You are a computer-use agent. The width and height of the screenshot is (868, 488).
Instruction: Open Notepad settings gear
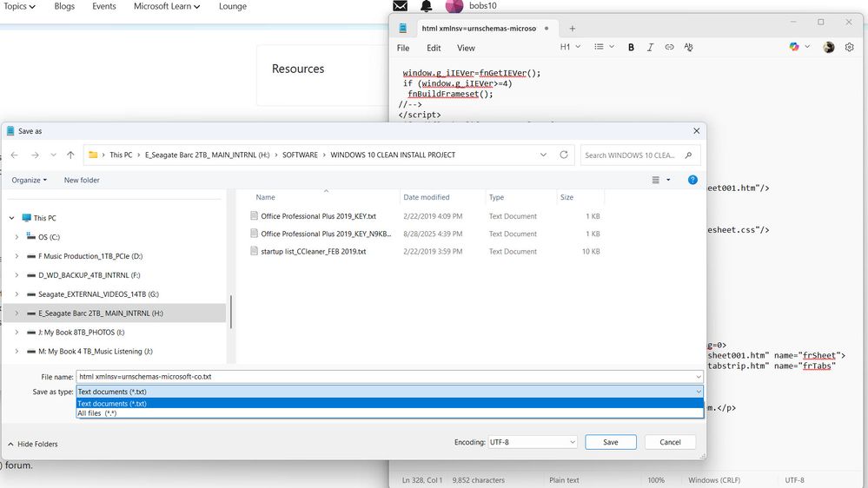(x=849, y=47)
